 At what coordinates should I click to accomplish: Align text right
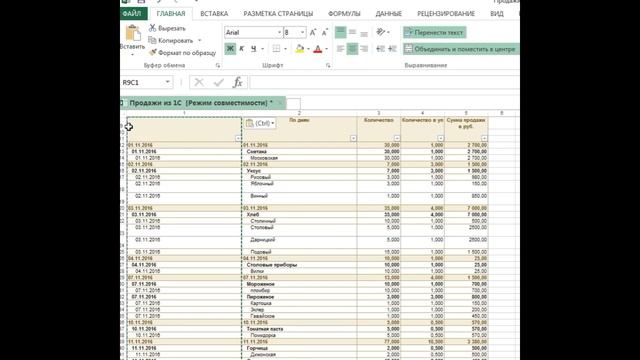[x=364, y=49]
